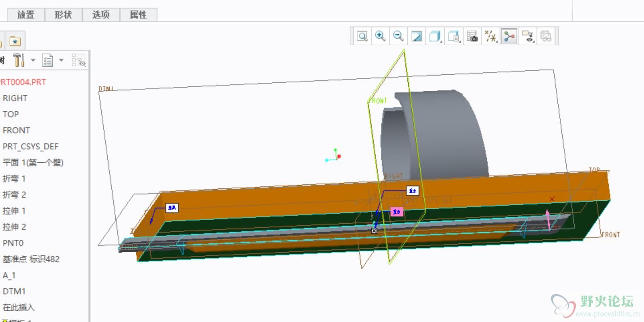Click the pink direction arrow on the model
This screenshot has width=644, height=322.
tap(549, 219)
